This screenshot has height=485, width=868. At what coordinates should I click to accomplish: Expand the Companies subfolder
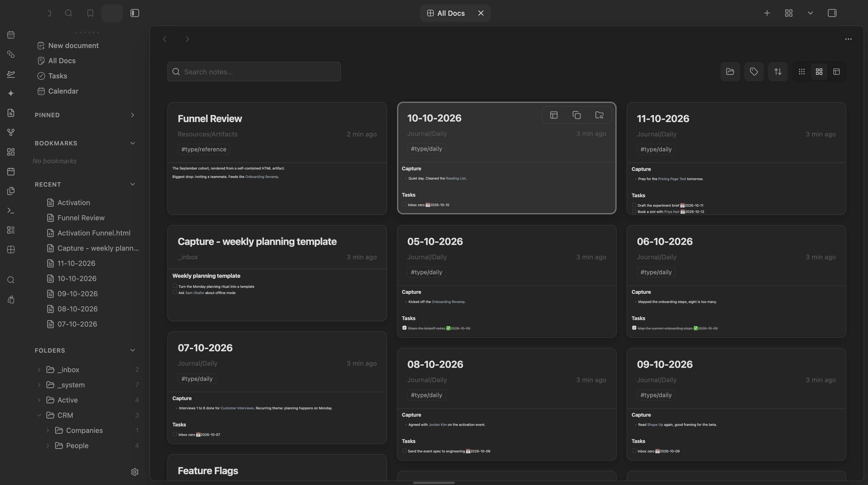click(47, 430)
